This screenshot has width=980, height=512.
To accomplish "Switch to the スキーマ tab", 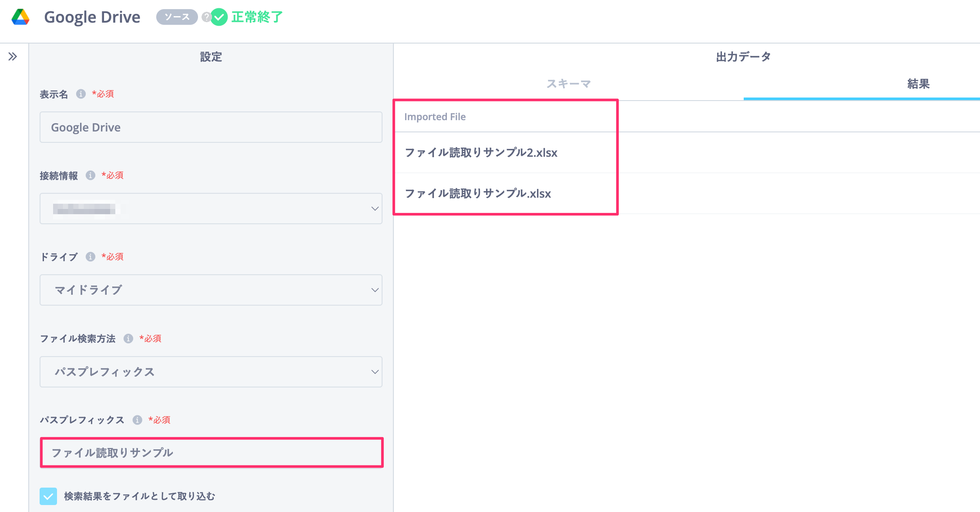I will coord(569,84).
